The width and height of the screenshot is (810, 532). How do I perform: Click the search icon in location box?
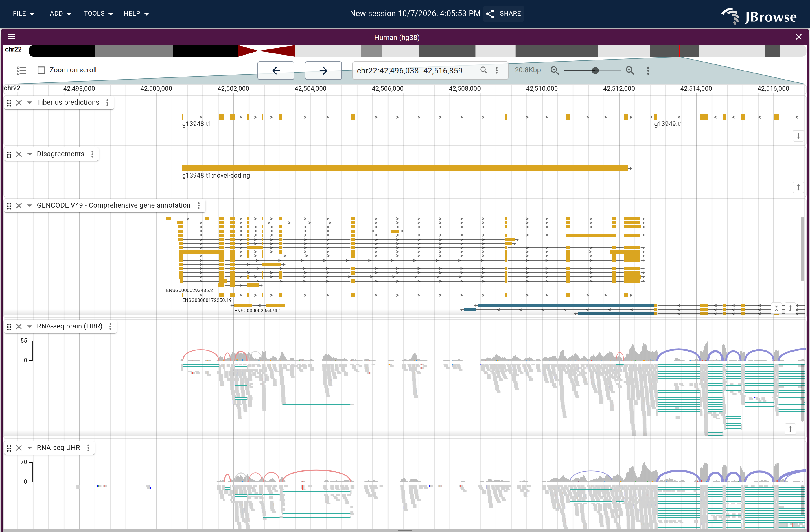484,70
